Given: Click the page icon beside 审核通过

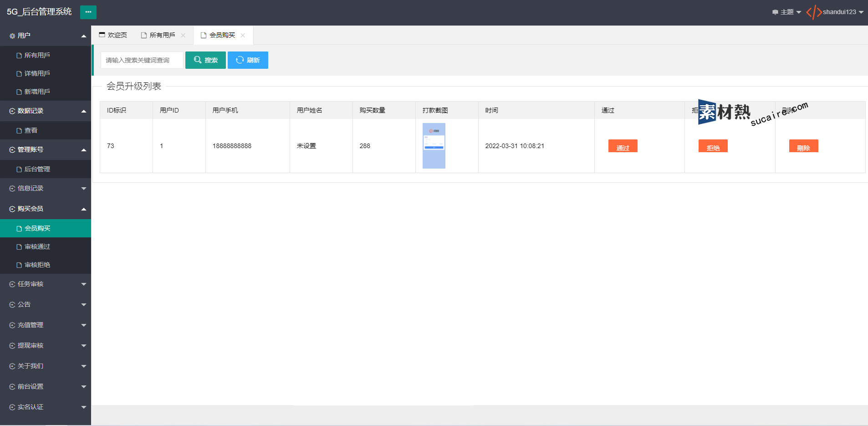Looking at the screenshot, I should coord(19,247).
